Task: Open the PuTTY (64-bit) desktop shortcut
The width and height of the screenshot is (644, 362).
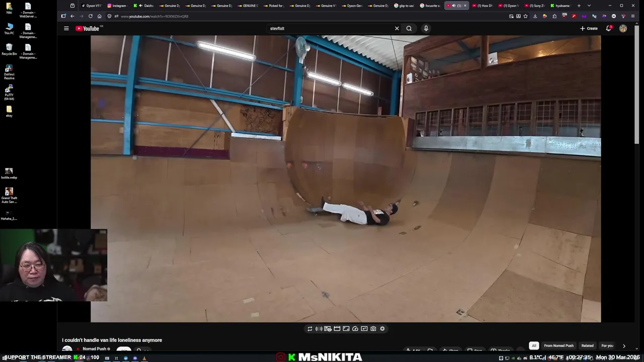Action: pyautogui.click(x=9, y=93)
